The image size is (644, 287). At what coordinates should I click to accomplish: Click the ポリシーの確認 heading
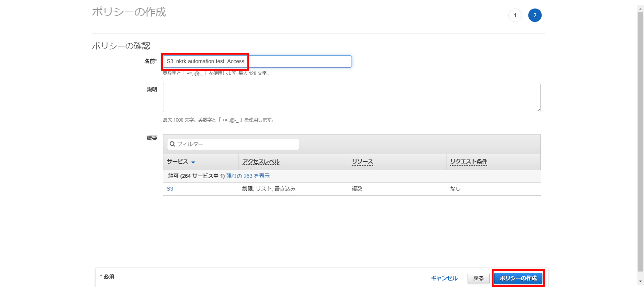coord(121,46)
